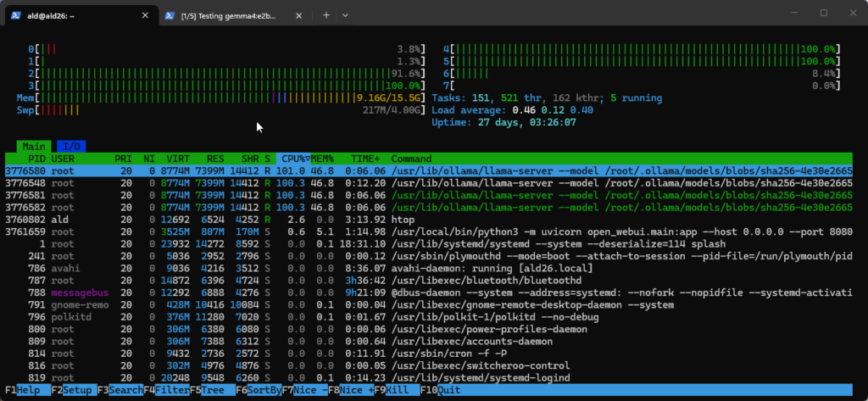Select the Main htop tab

(x=34, y=147)
